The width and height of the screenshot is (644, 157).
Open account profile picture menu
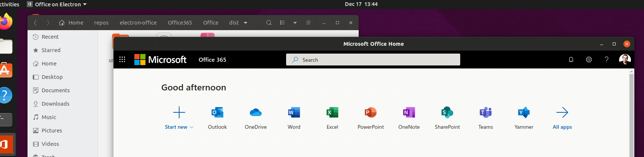[x=625, y=60]
